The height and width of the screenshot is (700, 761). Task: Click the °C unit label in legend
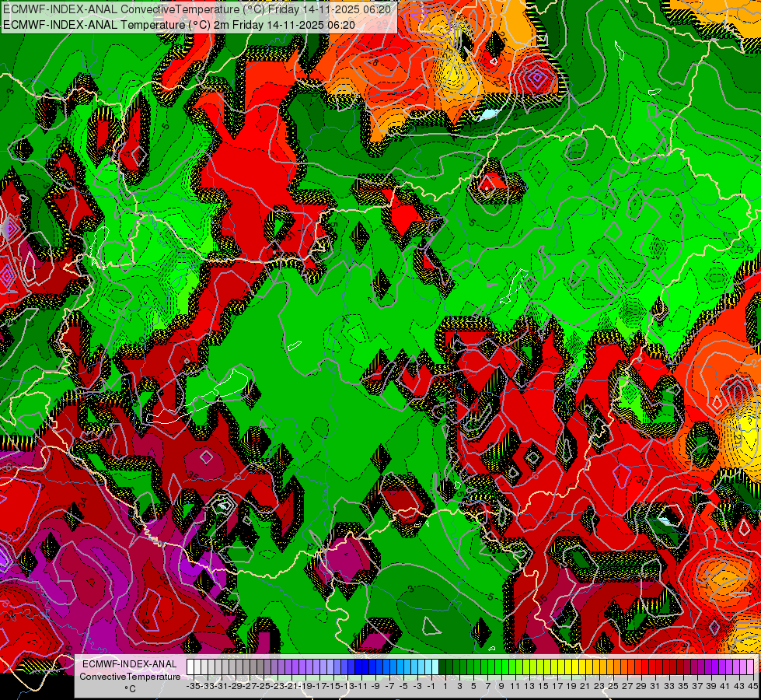(x=130, y=688)
